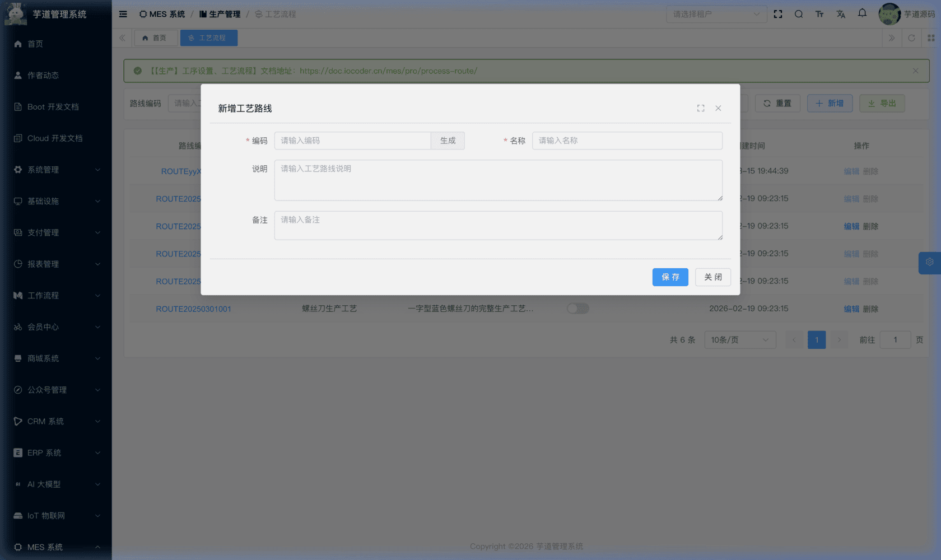Adjust font size using the Tt icon
The width and height of the screenshot is (941, 560).
click(819, 14)
